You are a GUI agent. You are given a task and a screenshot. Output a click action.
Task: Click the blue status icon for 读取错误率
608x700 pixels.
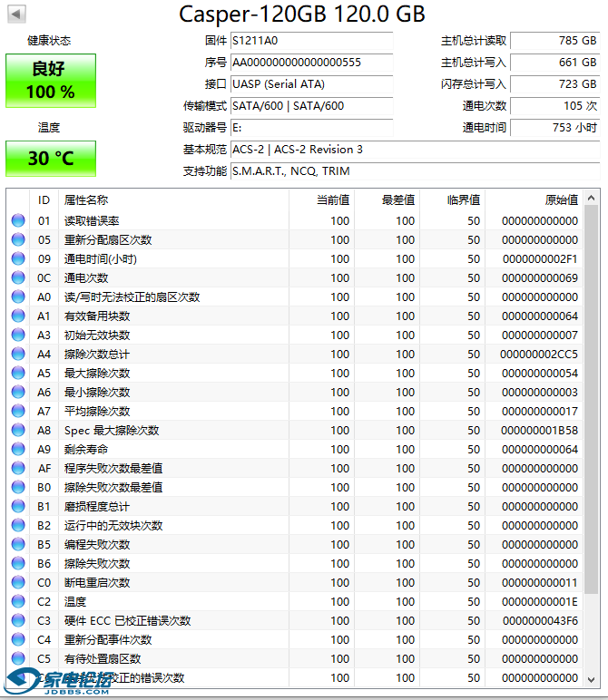[18, 220]
